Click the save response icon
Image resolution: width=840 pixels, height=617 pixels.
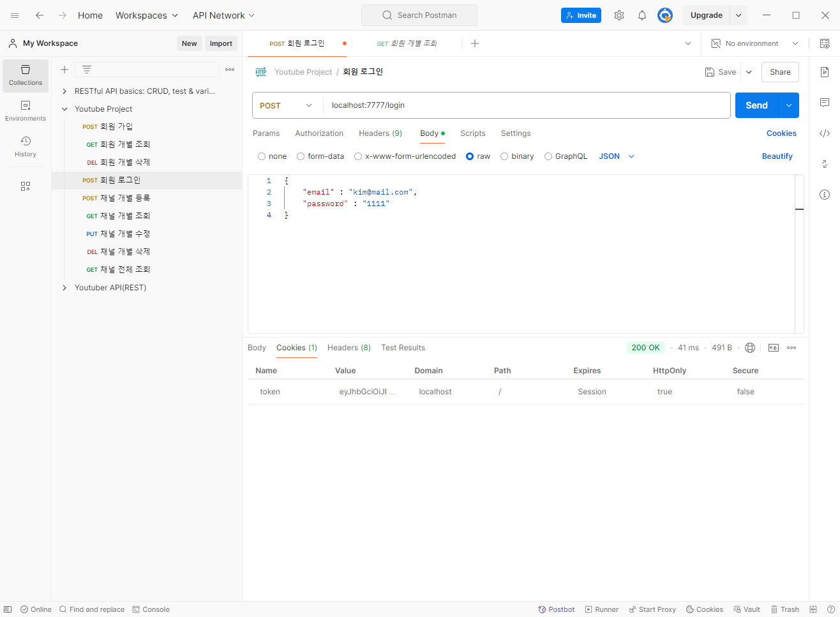tap(774, 348)
